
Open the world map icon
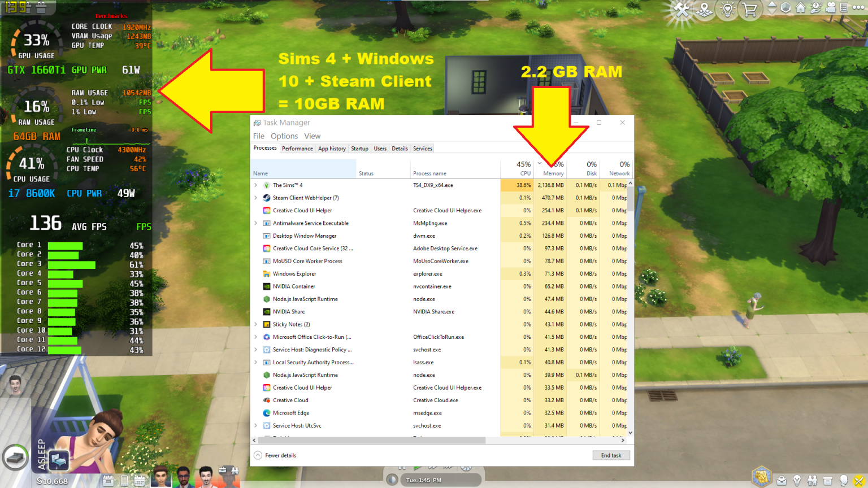[704, 8]
